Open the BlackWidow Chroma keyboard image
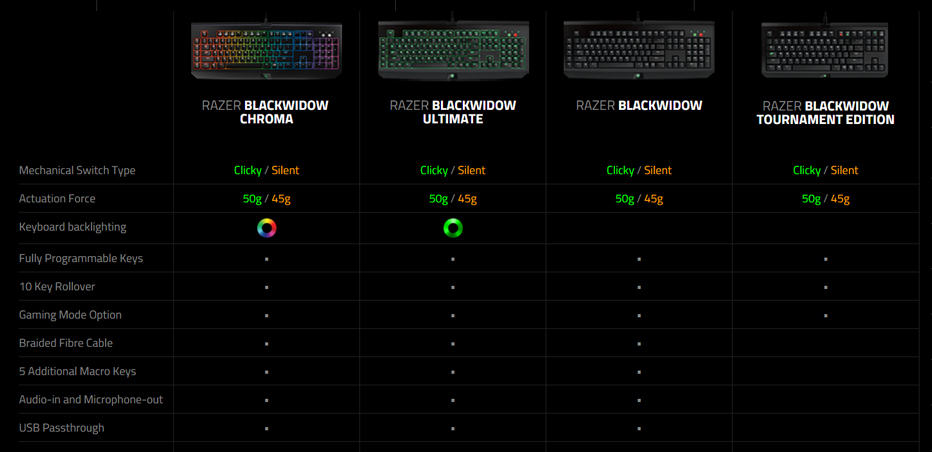The width and height of the screenshot is (932, 452). pos(266,50)
